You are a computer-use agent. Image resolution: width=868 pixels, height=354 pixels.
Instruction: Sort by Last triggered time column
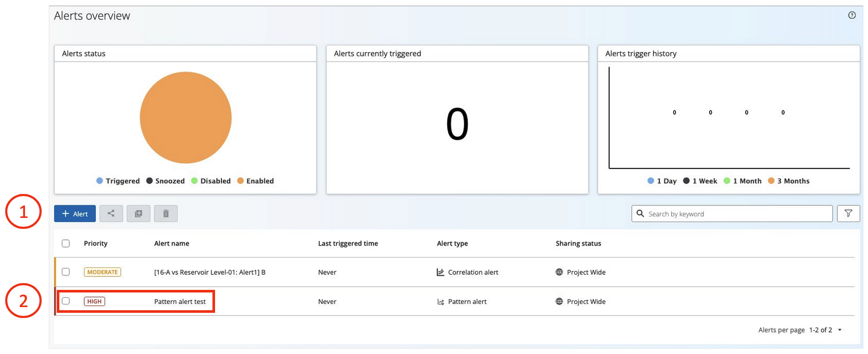tap(348, 243)
